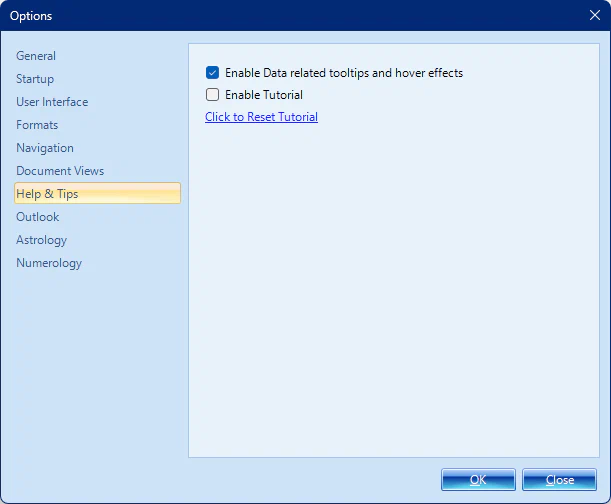Go to User Interface settings
Screen dimensions: 611x504
(52, 102)
